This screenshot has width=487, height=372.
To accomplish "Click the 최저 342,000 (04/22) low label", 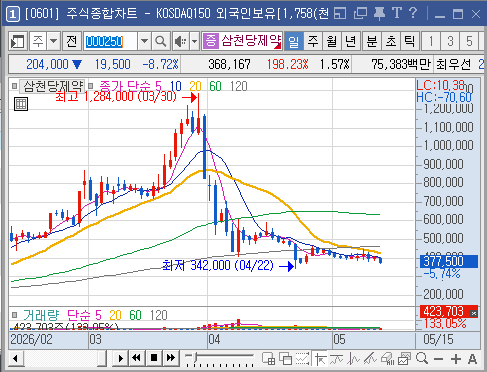I will click(218, 266).
